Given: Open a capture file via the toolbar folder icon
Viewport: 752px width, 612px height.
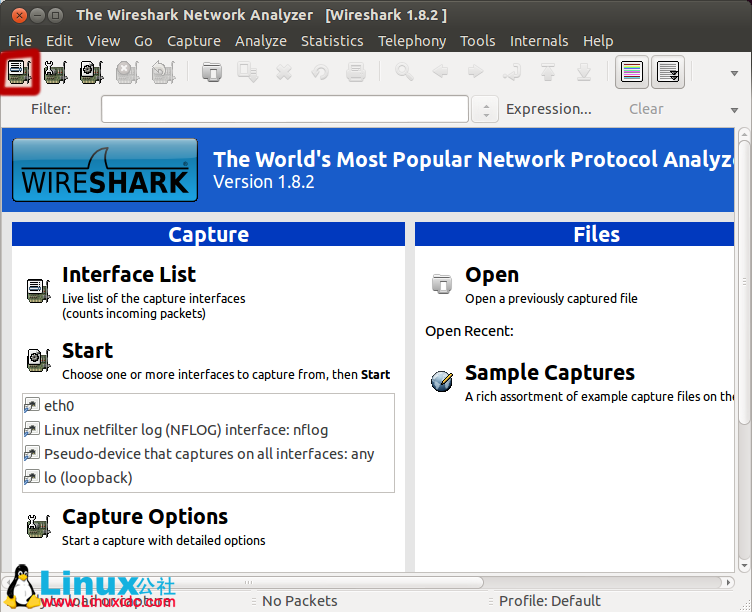Looking at the screenshot, I should coord(212,72).
